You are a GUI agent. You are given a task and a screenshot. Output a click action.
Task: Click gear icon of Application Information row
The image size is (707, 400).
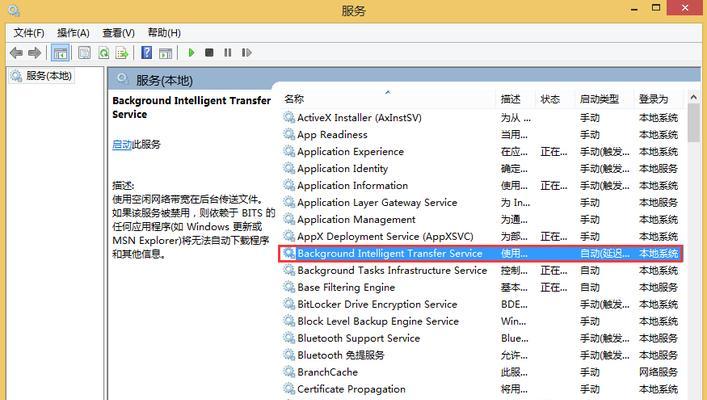(289, 185)
